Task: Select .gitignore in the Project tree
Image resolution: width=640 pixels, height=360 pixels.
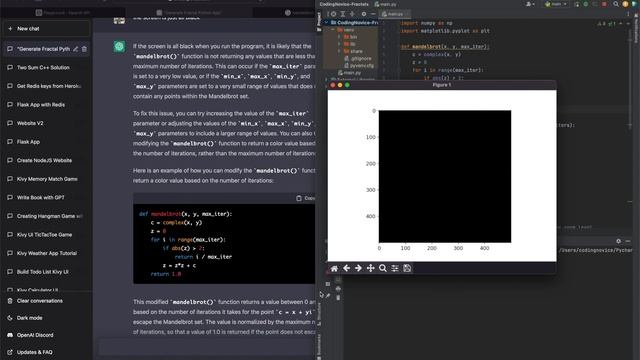Action: tap(358, 58)
